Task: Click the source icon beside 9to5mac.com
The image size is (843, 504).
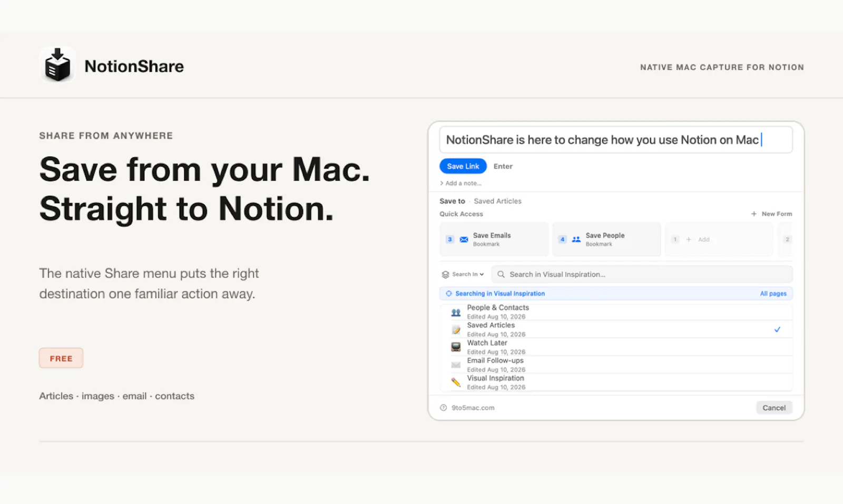Action: pos(443,408)
